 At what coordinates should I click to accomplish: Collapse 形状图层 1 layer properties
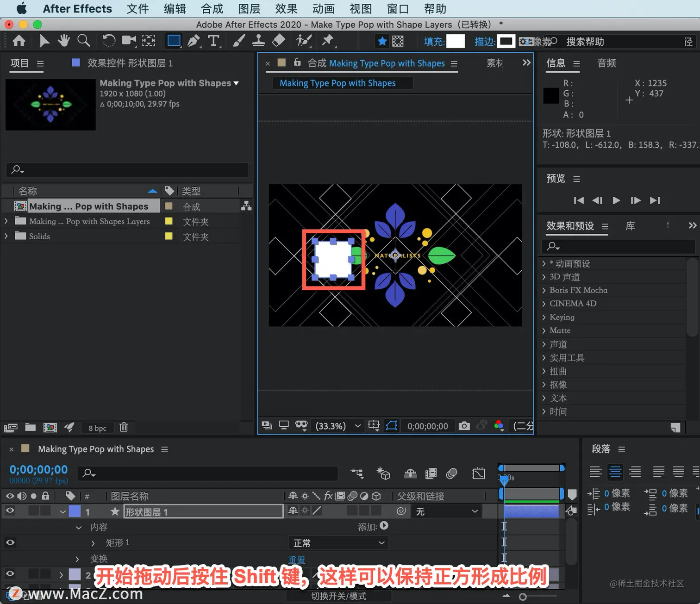click(62, 511)
